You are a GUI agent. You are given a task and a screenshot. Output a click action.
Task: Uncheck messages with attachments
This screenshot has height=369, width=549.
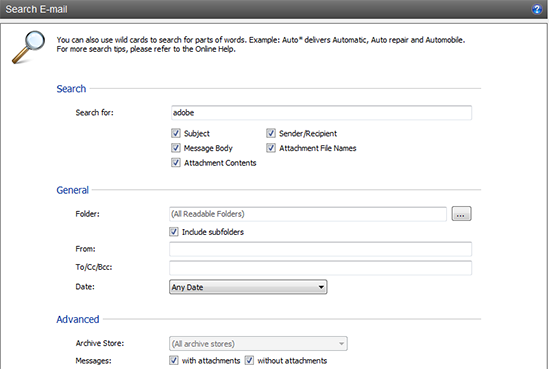coord(174,360)
